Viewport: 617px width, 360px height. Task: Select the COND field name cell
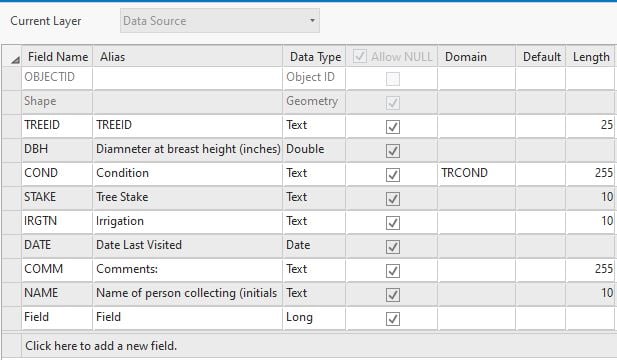[57, 174]
